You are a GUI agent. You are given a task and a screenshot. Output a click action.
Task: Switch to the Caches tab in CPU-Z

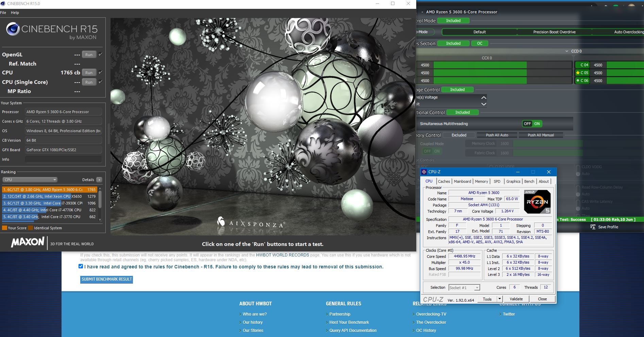[x=444, y=181]
